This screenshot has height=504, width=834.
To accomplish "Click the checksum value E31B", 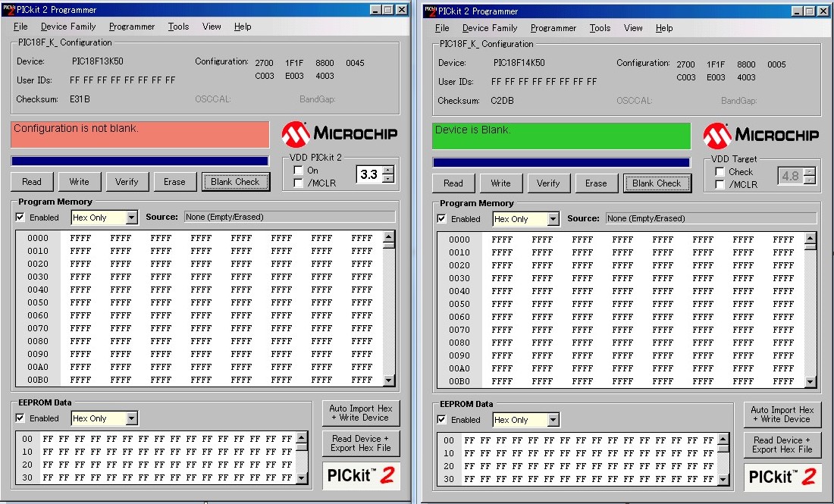I will (80, 99).
